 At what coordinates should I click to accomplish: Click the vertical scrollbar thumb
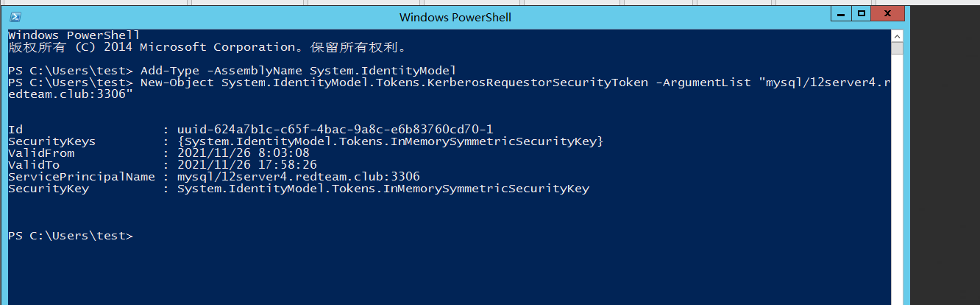point(896,49)
